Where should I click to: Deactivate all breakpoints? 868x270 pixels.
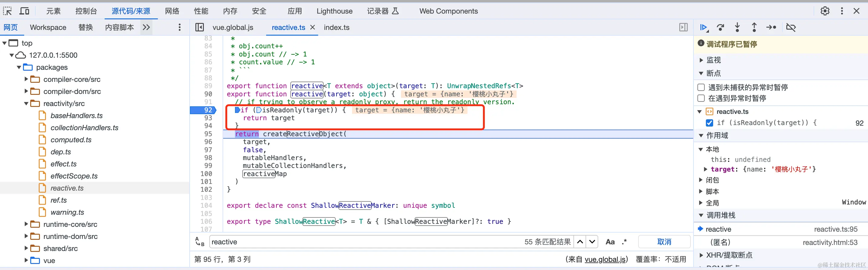coord(791,27)
